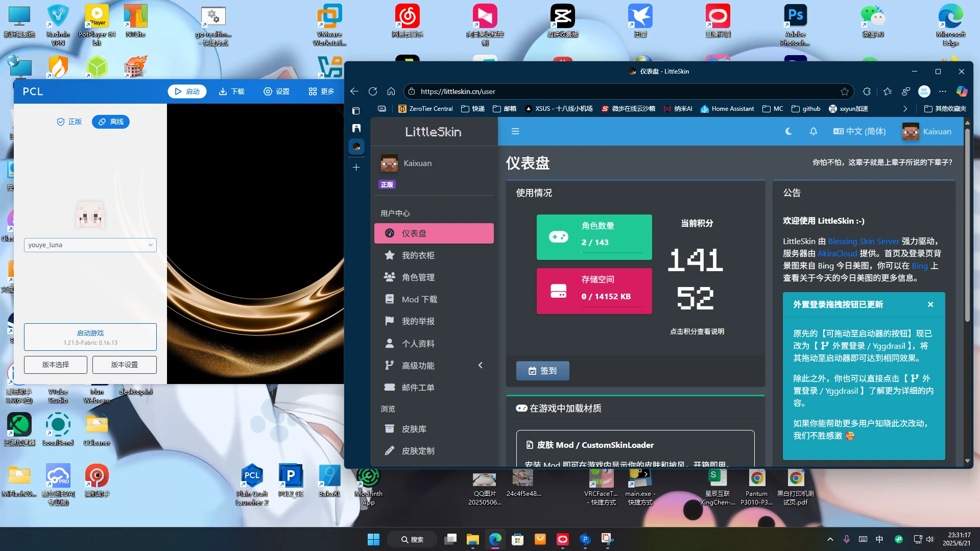Open the Edge tab actions menu icon
Viewport: 980px width, 551px height.
[356, 110]
